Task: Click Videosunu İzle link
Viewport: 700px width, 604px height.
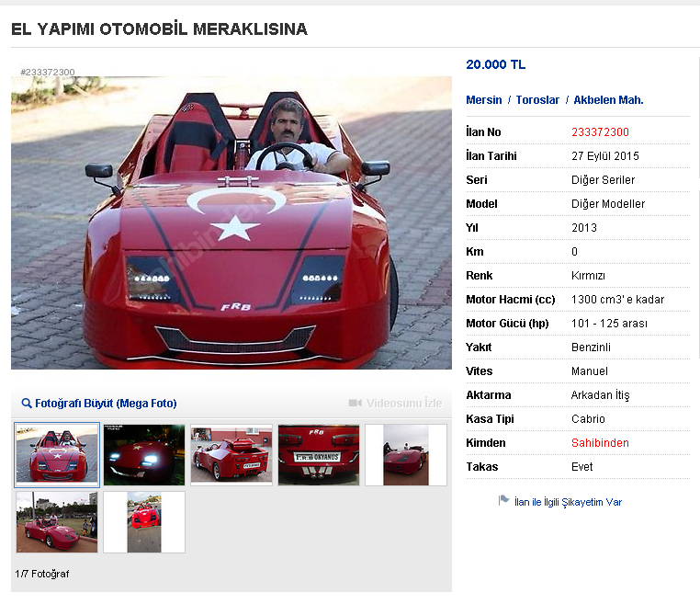Action: pyautogui.click(x=404, y=403)
